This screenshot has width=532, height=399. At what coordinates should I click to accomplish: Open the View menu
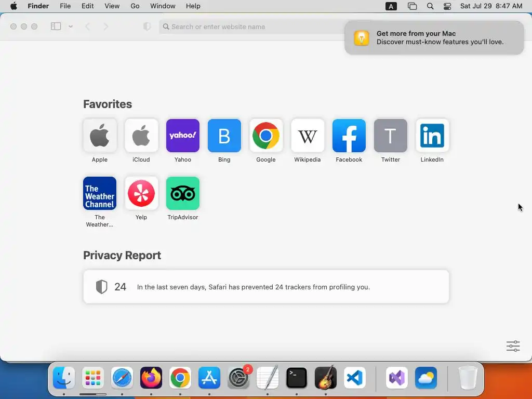[x=112, y=6]
